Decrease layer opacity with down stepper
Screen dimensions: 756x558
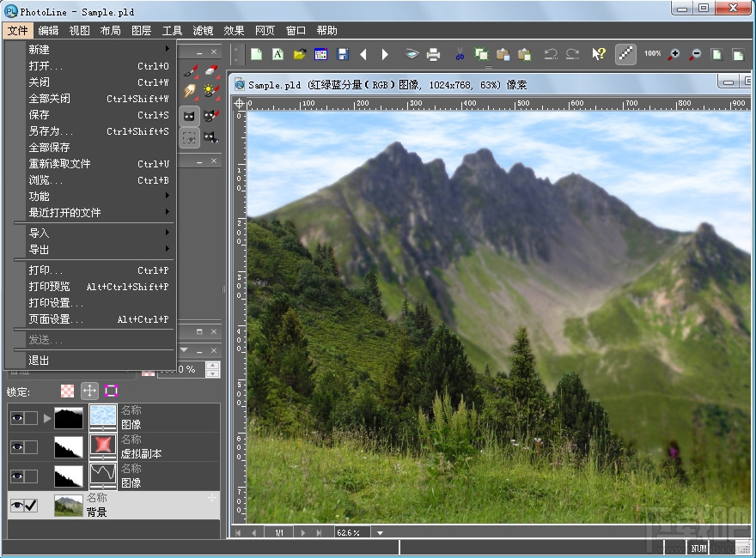click(x=213, y=373)
